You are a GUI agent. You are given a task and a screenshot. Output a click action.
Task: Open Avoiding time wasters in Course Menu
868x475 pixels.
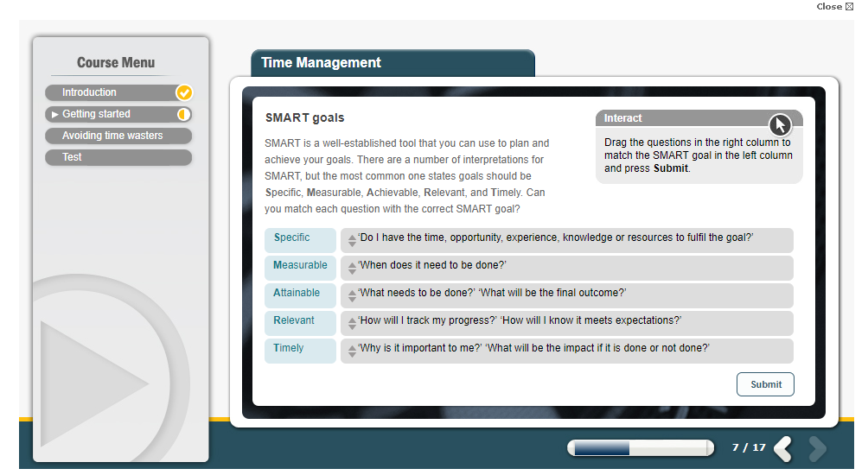coord(112,136)
